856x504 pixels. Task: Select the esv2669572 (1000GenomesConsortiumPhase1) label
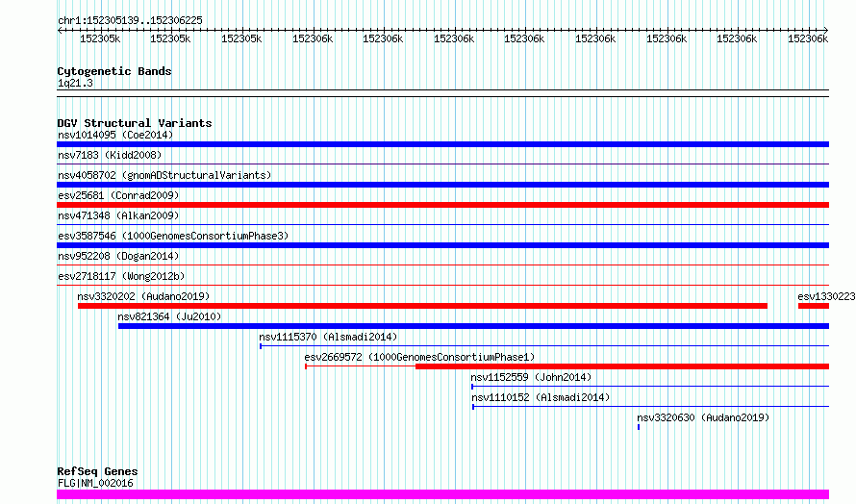coord(419,357)
